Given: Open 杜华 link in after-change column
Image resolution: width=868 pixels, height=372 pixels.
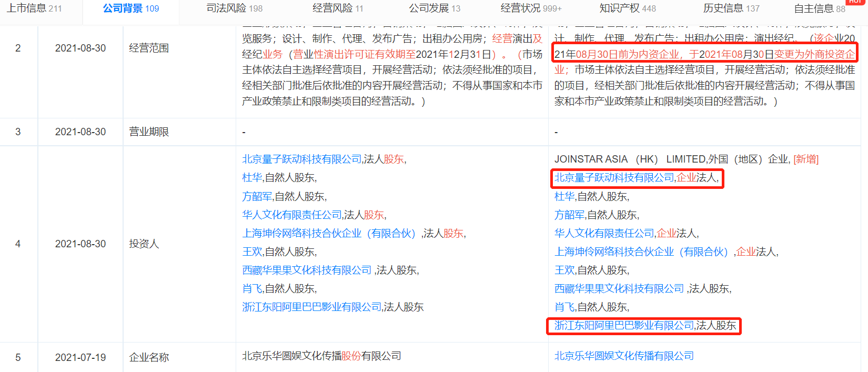Looking at the screenshot, I should pos(564,196).
